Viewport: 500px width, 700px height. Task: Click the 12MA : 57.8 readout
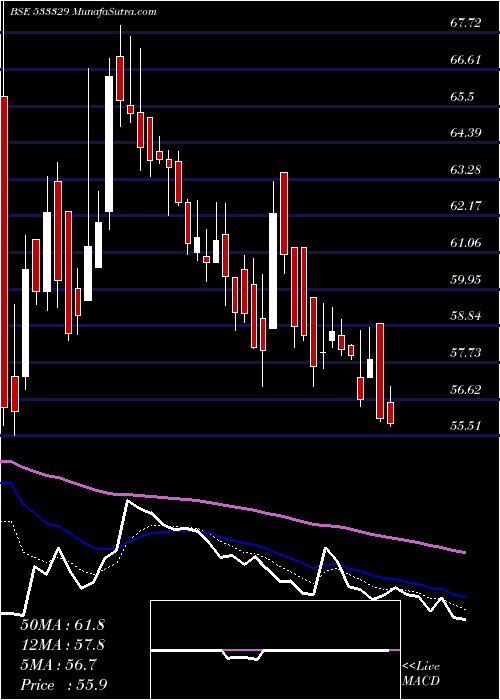[62, 645]
